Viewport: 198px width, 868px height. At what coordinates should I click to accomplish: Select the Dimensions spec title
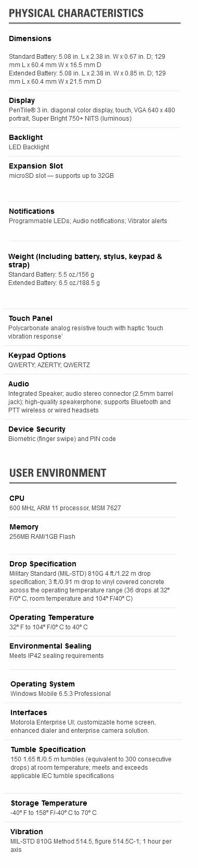[30, 38]
